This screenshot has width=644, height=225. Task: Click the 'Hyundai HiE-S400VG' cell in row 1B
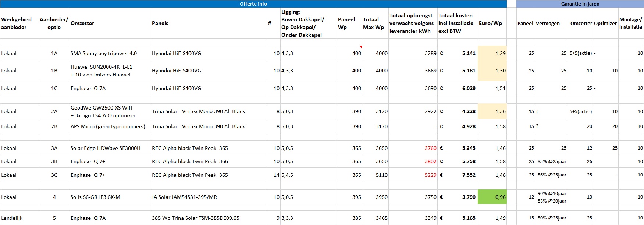pyautogui.click(x=209, y=71)
